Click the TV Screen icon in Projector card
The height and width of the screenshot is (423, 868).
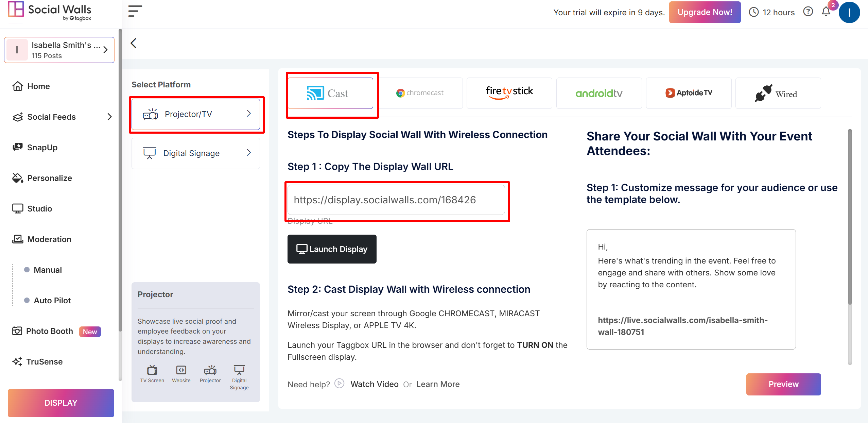[x=152, y=370]
